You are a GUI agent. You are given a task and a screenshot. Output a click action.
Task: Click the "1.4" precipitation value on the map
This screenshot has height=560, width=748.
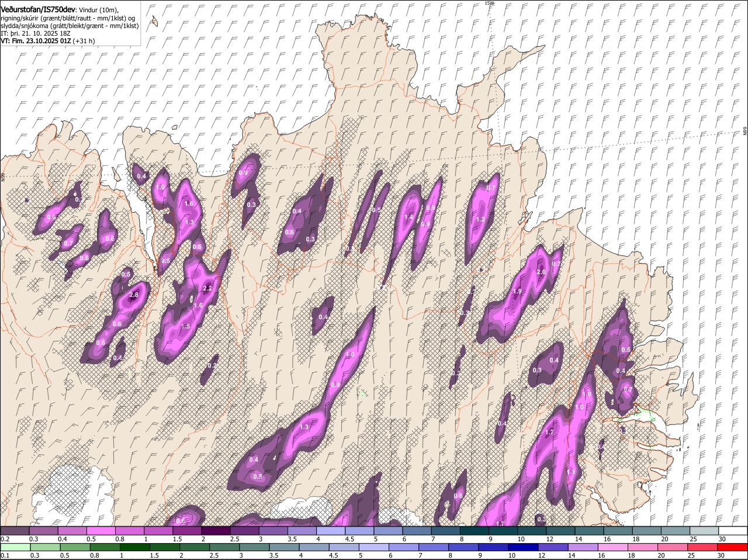pyautogui.click(x=408, y=217)
